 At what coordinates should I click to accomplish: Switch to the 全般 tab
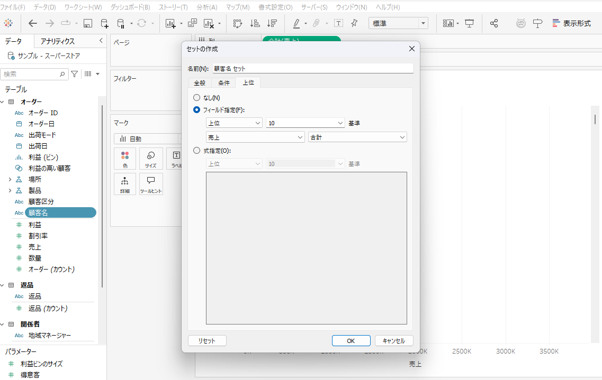pos(200,83)
